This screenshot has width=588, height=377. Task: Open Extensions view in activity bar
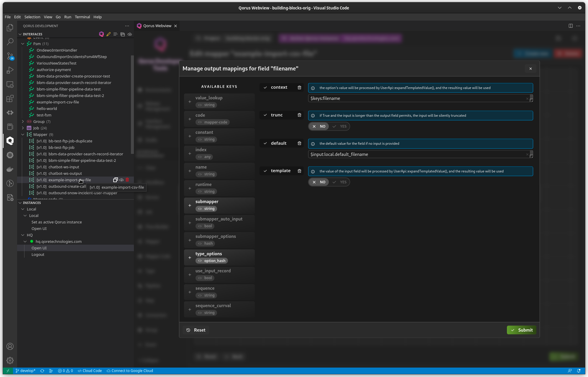10,98
